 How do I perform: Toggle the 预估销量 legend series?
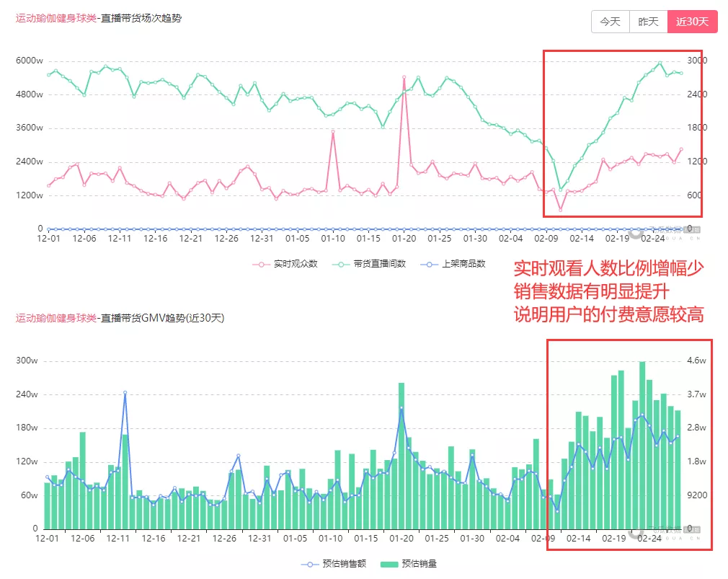coord(409,564)
